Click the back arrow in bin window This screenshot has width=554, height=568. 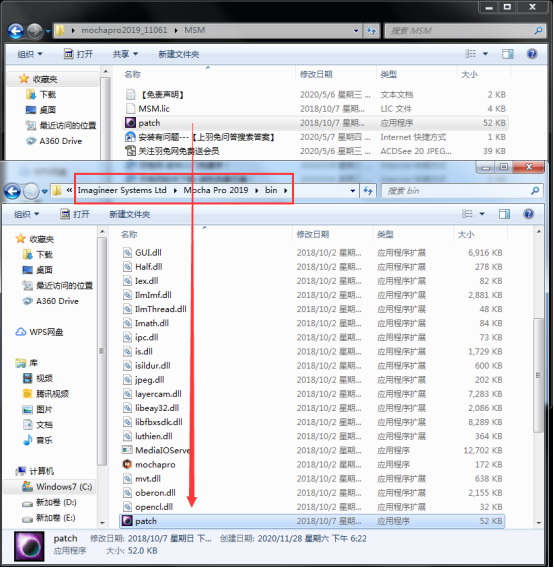click(12, 191)
